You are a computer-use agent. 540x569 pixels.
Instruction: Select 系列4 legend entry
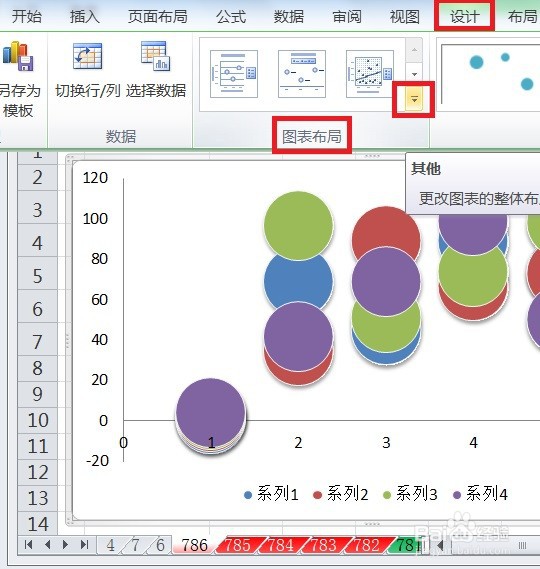pos(480,494)
